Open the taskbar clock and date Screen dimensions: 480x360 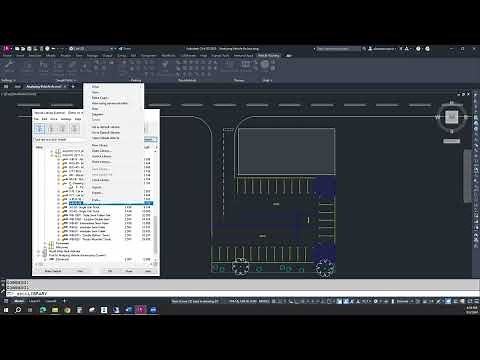(472, 310)
